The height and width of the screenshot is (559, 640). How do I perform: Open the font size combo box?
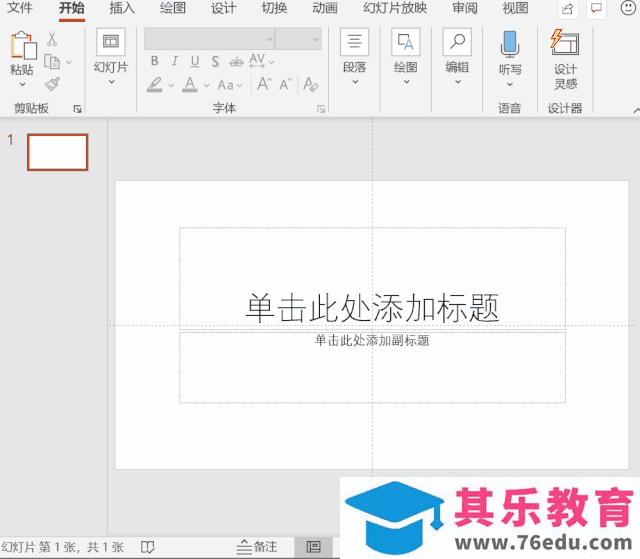pyautogui.click(x=298, y=39)
